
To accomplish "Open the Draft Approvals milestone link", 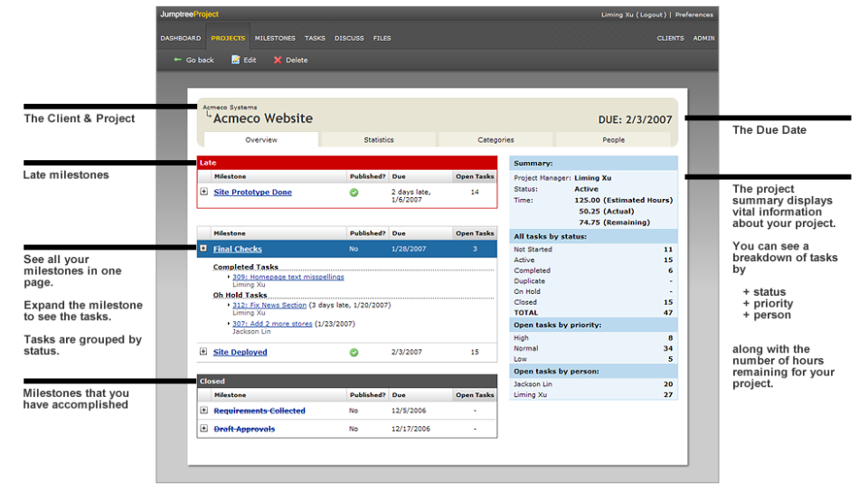I will coord(244,429).
